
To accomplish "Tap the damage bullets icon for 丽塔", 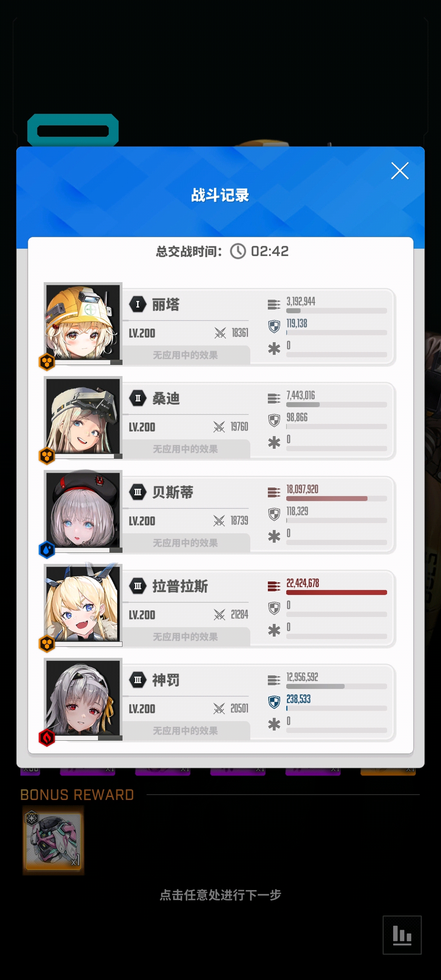I will coord(274,305).
